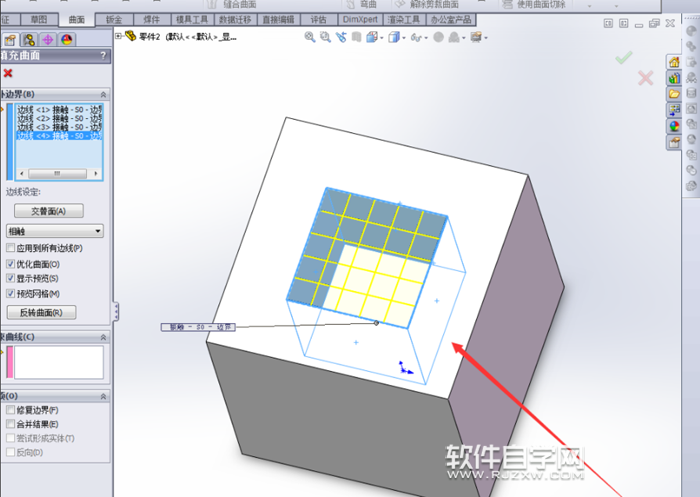The image size is (700, 497).
Task: Open the DisplayManager color sphere tab
Action: click(x=67, y=40)
